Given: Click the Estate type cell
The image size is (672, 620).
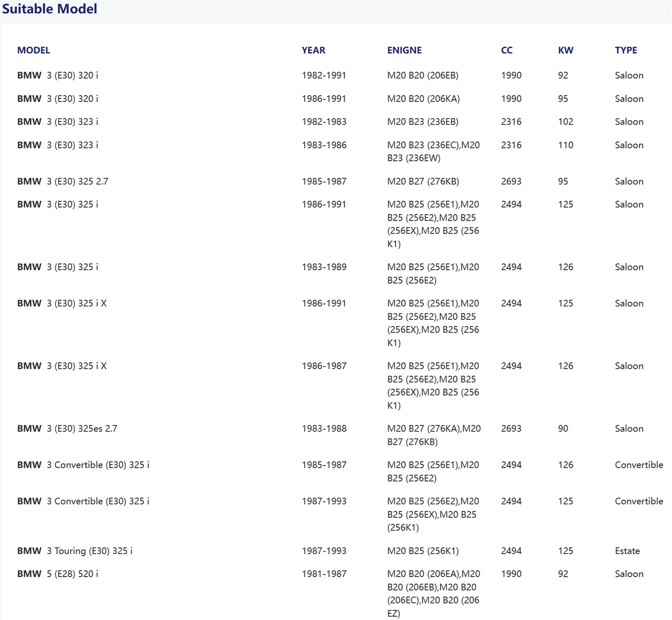Looking at the screenshot, I should (627, 551).
